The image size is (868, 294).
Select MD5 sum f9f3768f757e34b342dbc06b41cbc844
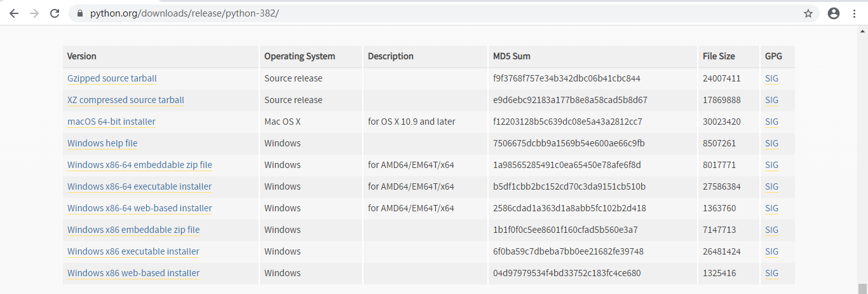[567, 78]
